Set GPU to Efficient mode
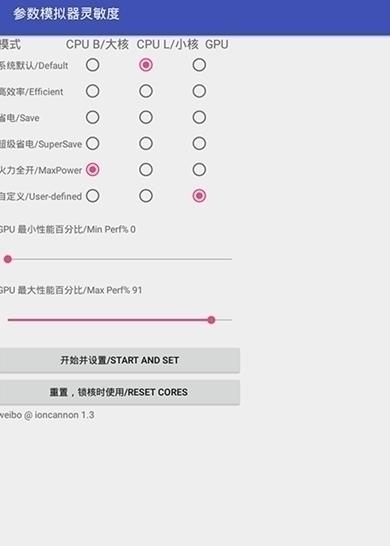Viewport: 390px width, 546px height. pyautogui.click(x=199, y=91)
